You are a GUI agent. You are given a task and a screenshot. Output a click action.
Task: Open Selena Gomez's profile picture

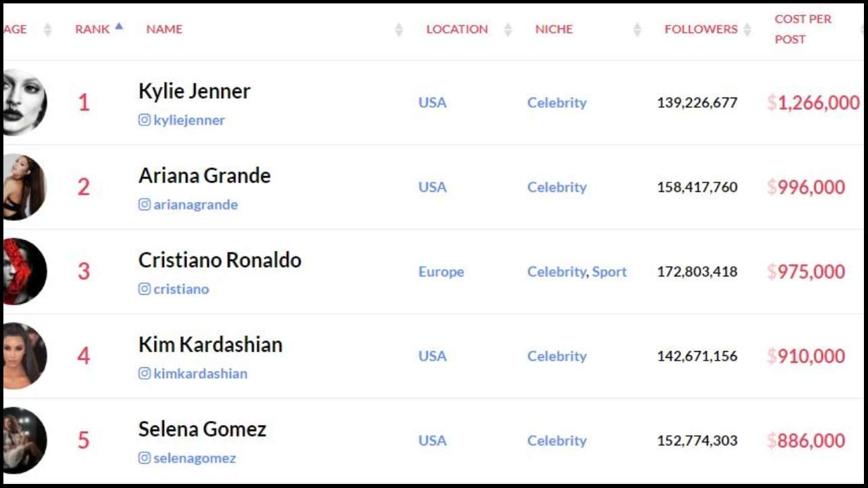24,440
